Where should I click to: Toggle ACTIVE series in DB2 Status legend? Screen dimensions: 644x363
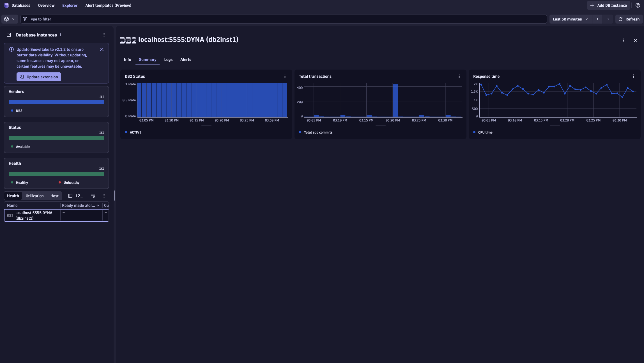(x=135, y=132)
